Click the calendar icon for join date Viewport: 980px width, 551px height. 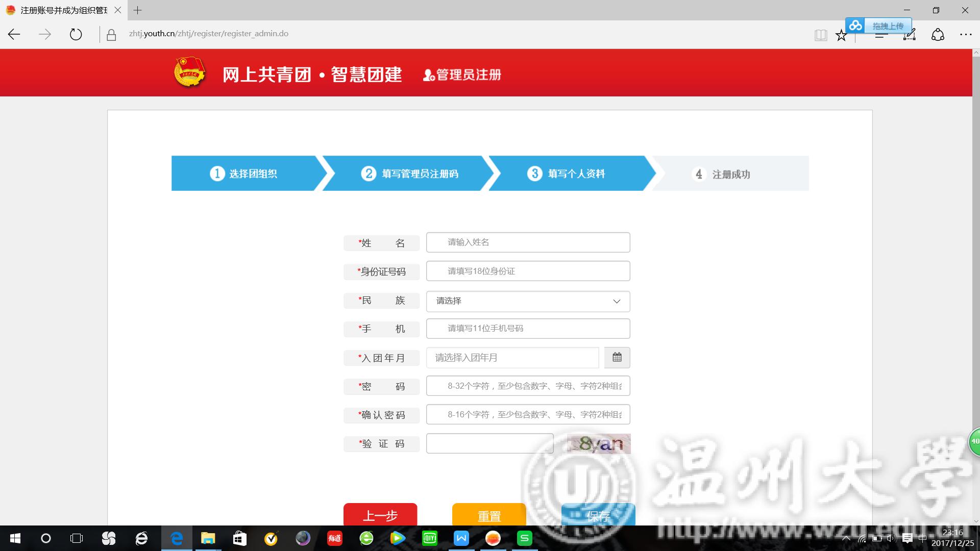[617, 358]
